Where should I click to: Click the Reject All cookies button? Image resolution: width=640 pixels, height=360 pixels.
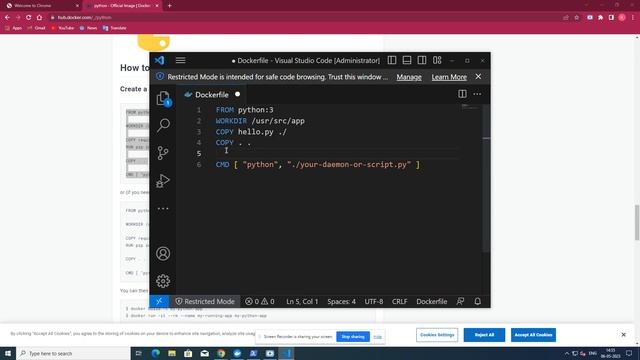[x=484, y=335]
